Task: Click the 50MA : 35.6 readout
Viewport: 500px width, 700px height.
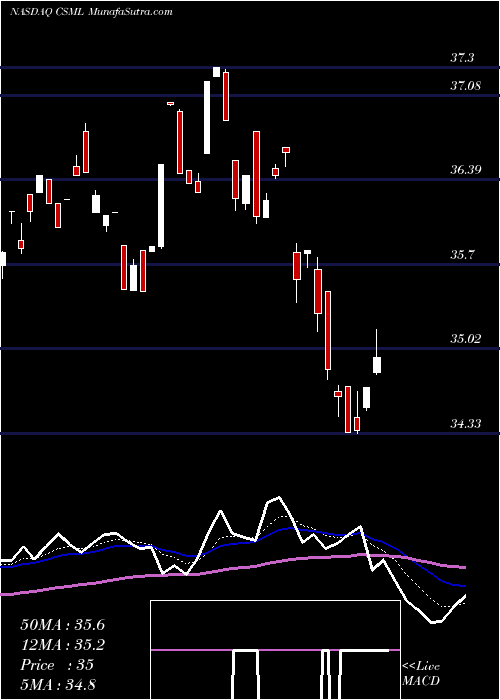Action: 62,625
